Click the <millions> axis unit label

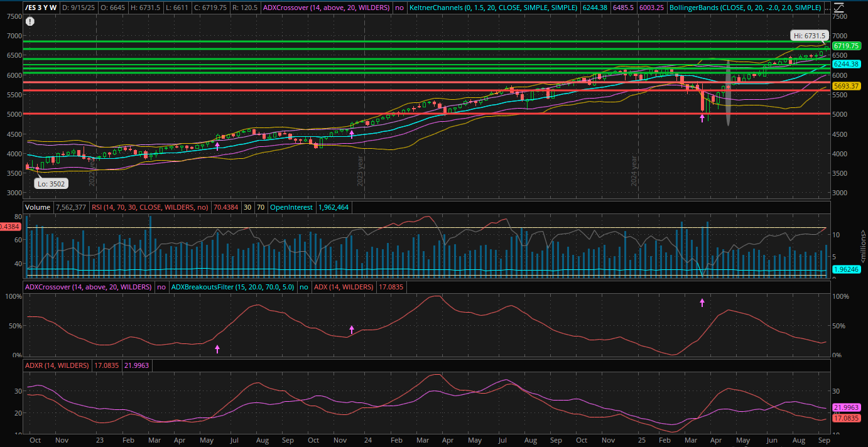(864, 245)
